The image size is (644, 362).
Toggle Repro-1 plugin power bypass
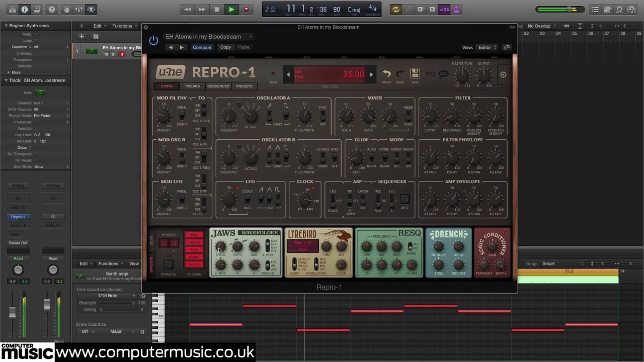click(153, 40)
